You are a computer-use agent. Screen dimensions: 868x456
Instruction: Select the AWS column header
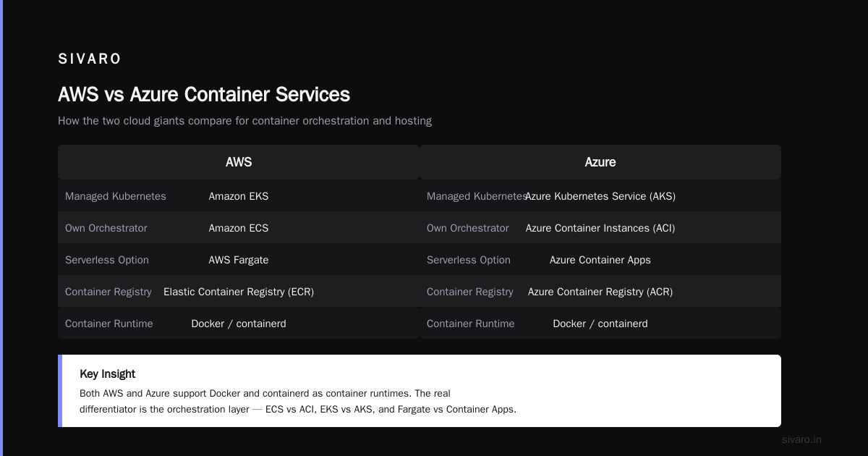tap(239, 162)
